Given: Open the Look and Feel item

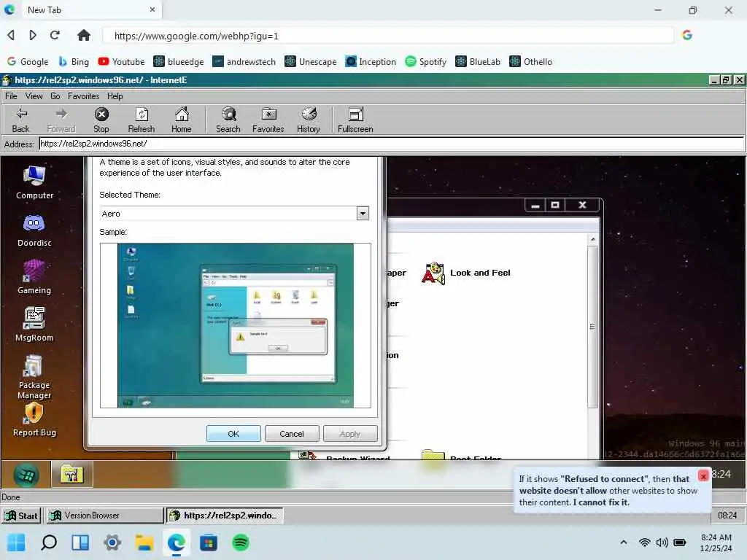Looking at the screenshot, I should (466, 273).
